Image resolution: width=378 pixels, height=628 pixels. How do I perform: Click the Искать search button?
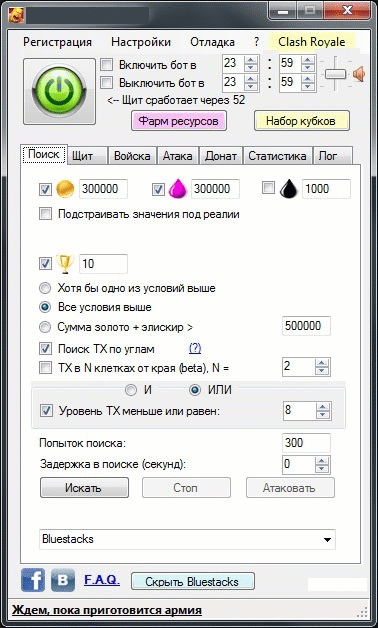pos(84,487)
